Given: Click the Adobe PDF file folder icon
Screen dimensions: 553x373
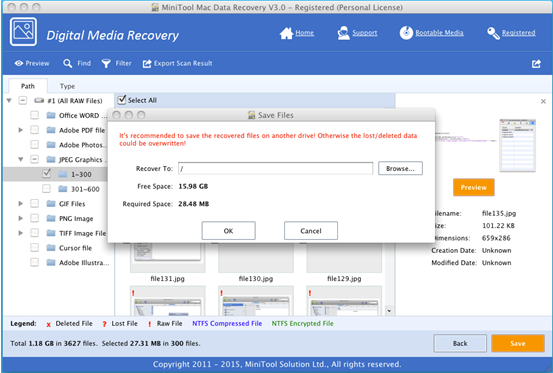Looking at the screenshot, I should click(x=51, y=130).
